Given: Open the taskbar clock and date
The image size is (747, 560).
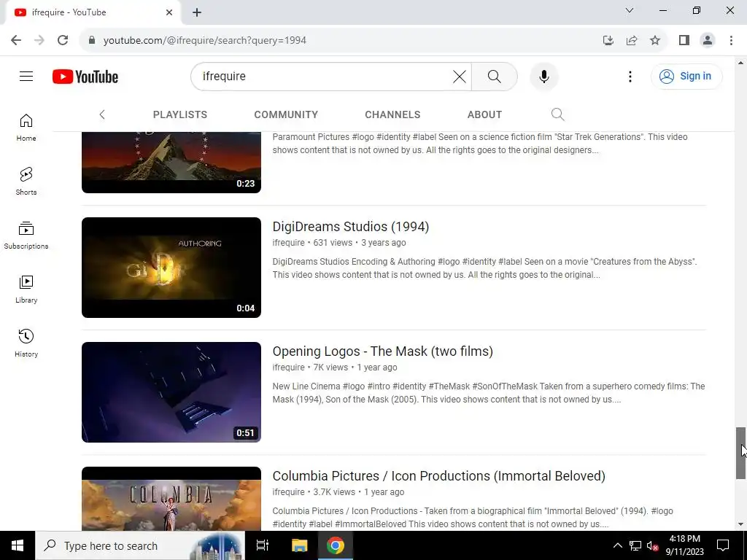Looking at the screenshot, I should (x=684, y=545).
